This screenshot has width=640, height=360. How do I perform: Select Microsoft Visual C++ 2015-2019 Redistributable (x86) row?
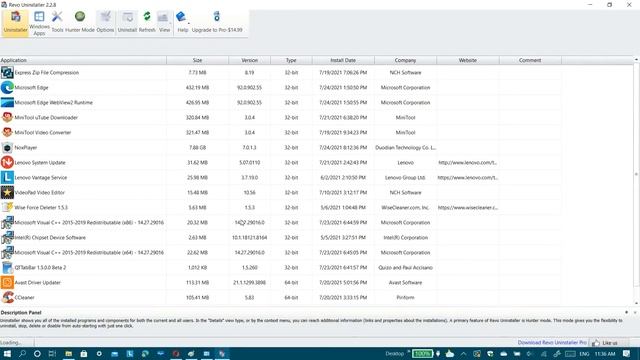pyautogui.click(x=280, y=222)
